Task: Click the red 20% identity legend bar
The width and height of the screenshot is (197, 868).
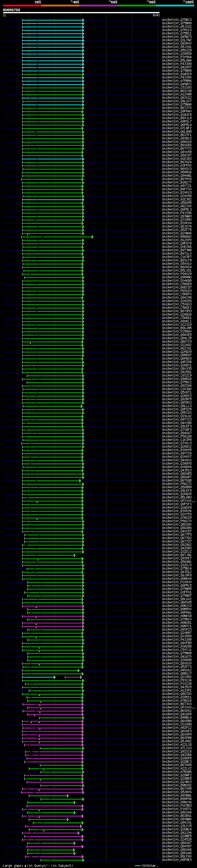Action: pos(22,6)
